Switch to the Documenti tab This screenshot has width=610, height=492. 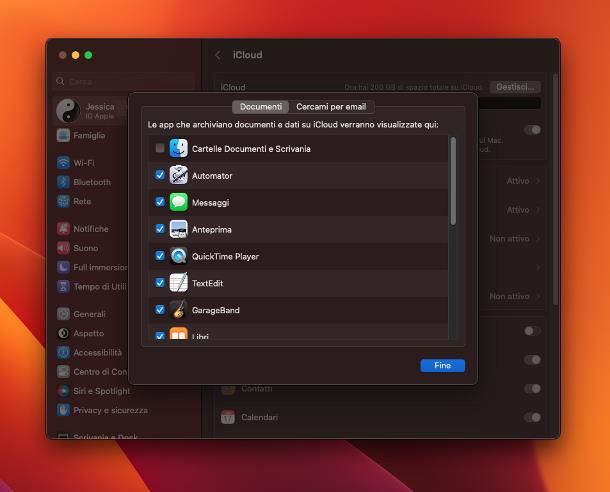[x=261, y=107]
